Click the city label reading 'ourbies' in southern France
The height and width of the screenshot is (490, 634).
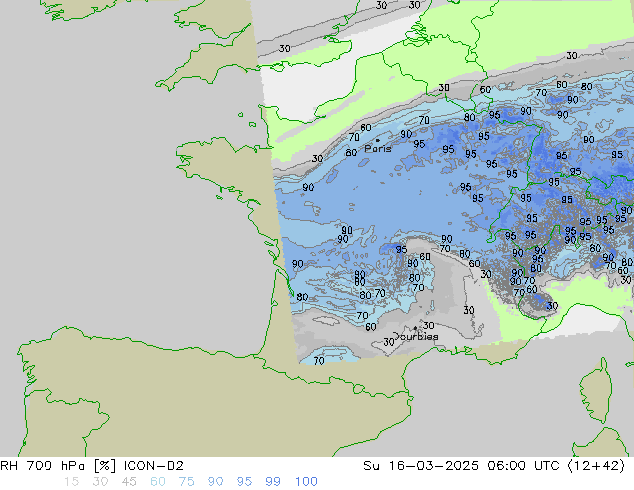coord(418,336)
